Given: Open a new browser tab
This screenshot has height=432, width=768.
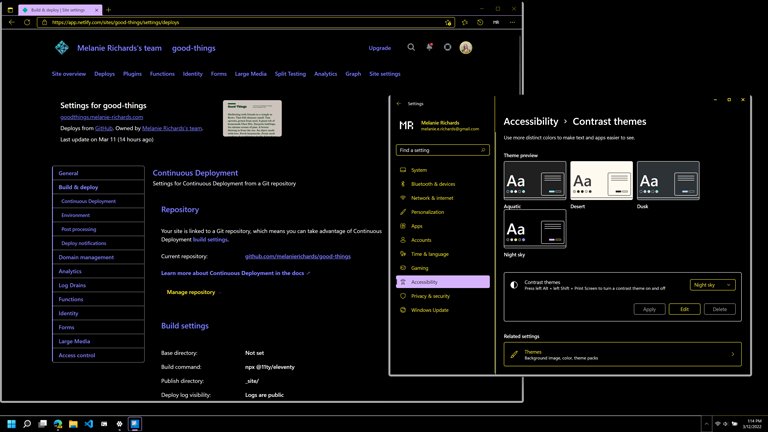Looking at the screenshot, I should 108,10.
